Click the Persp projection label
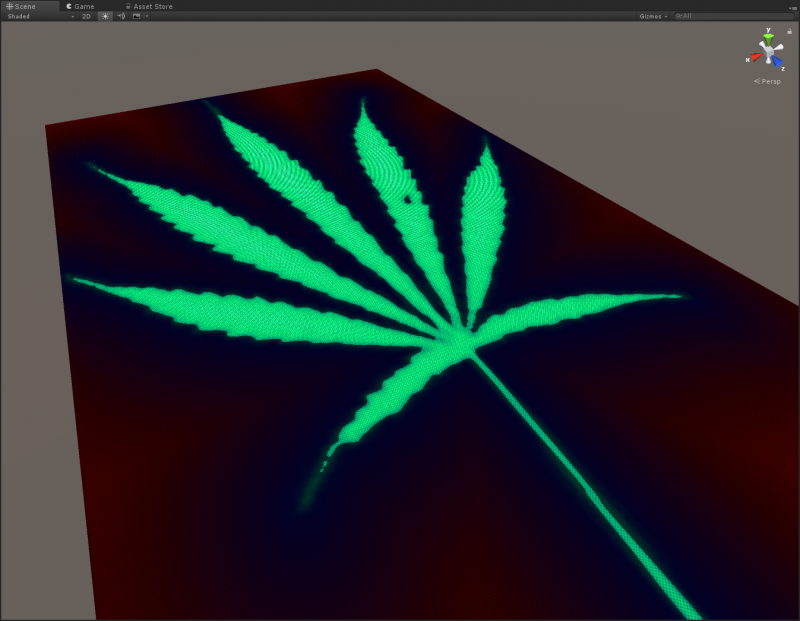The width and height of the screenshot is (800, 621). pos(770,81)
